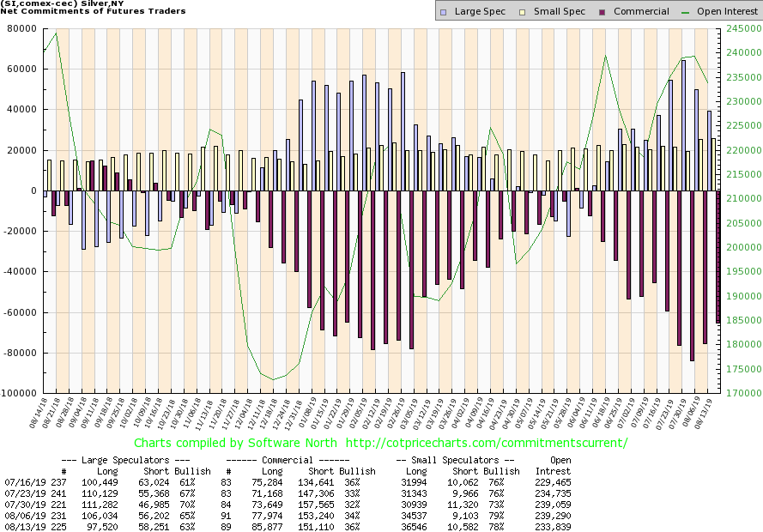This screenshot has height=532, width=763.
Task: Click the 'Small Speculators' table header
Action: coord(458,461)
